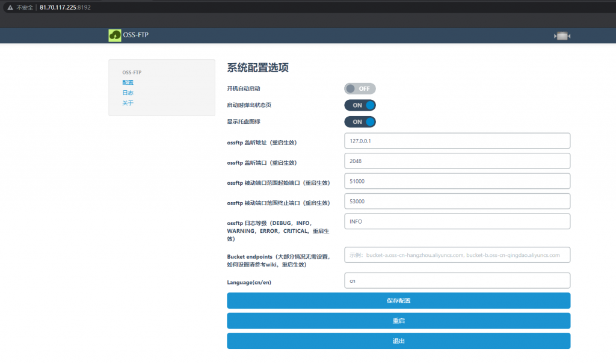Enable the 开机自动启动 switch
Image resolution: width=616 pixels, height=364 pixels.
pyautogui.click(x=360, y=89)
